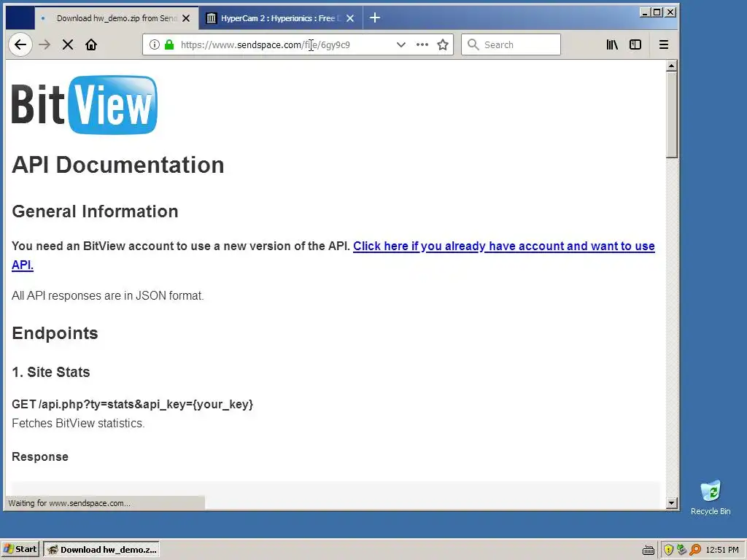Click the on-screen keyboard tray icon
This screenshot has width=747, height=560.
(648, 550)
